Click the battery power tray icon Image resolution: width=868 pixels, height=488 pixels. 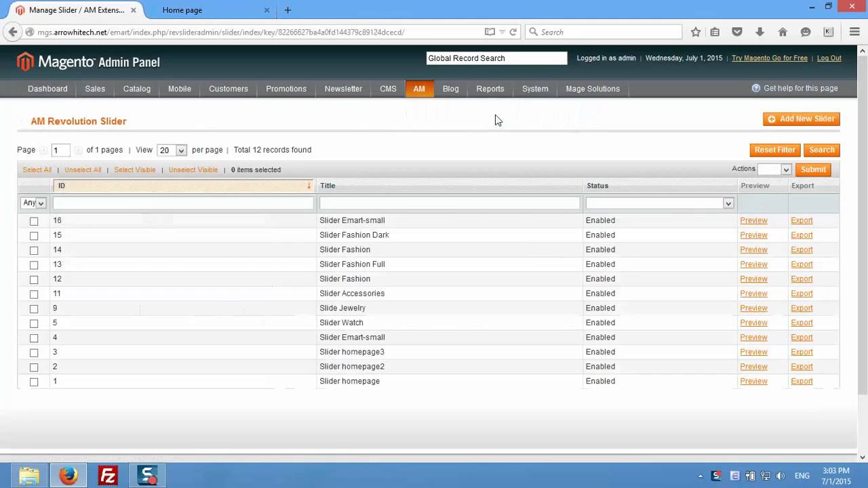coord(751,476)
